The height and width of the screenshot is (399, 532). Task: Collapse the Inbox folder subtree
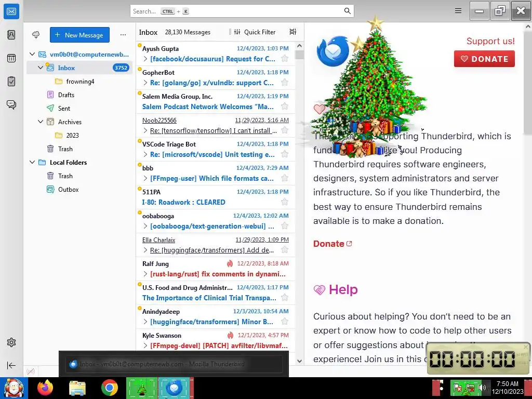pos(41,68)
